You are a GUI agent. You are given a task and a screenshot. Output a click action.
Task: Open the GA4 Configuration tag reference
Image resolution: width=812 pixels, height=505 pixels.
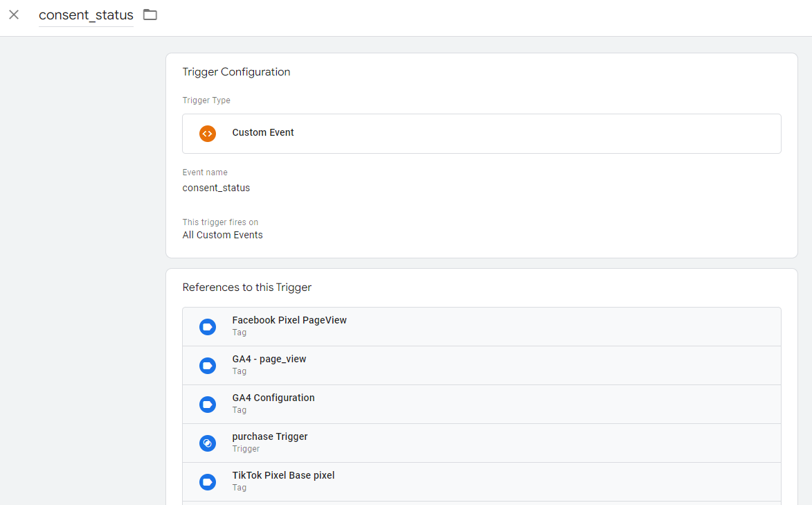482,405
